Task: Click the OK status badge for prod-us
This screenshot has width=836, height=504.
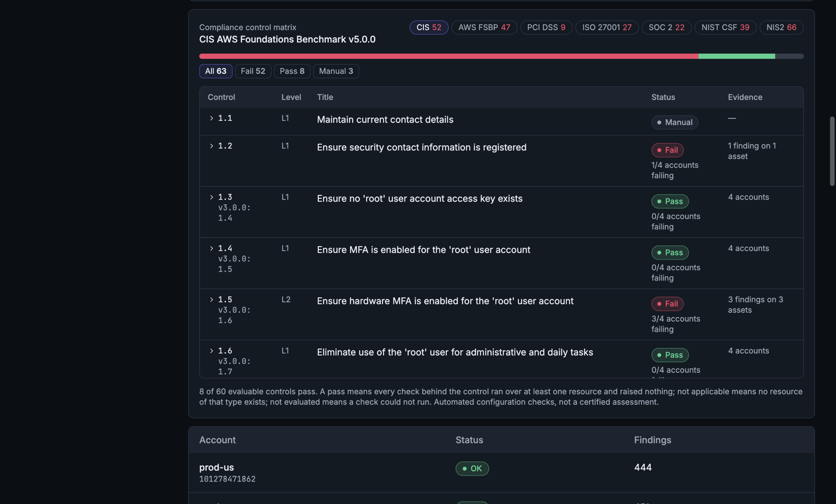Action: (x=472, y=468)
